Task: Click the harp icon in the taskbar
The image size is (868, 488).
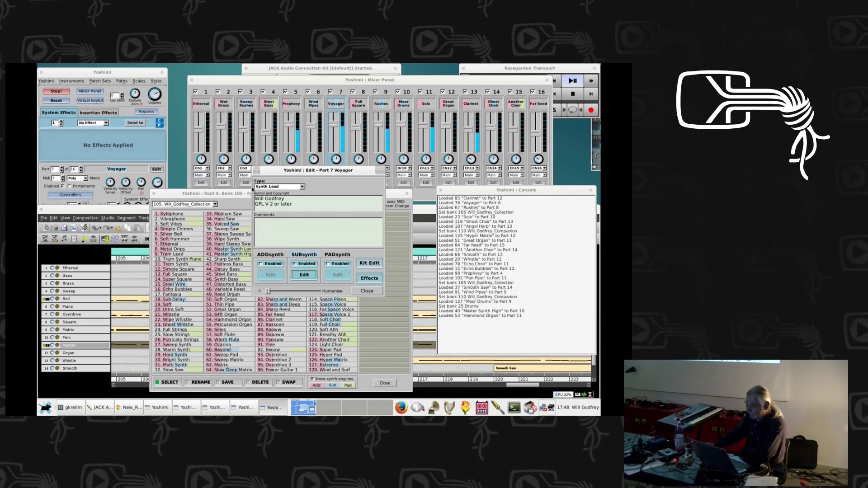Action: tap(449, 408)
